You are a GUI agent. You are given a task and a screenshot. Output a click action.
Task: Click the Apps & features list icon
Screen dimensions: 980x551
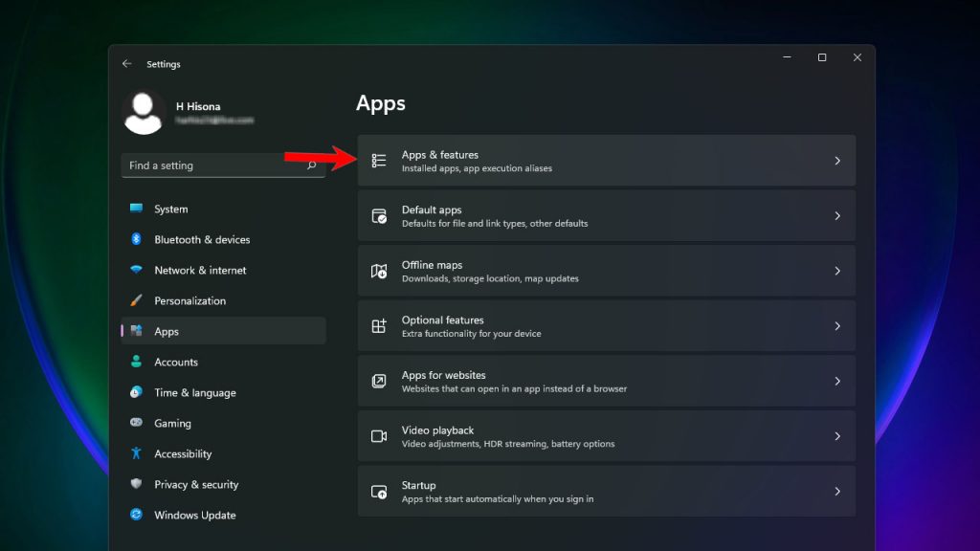(379, 161)
